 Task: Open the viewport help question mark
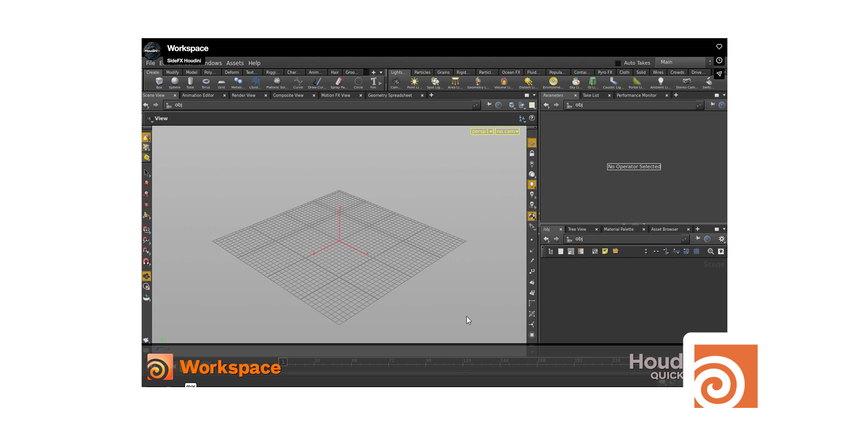pos(532,118)
